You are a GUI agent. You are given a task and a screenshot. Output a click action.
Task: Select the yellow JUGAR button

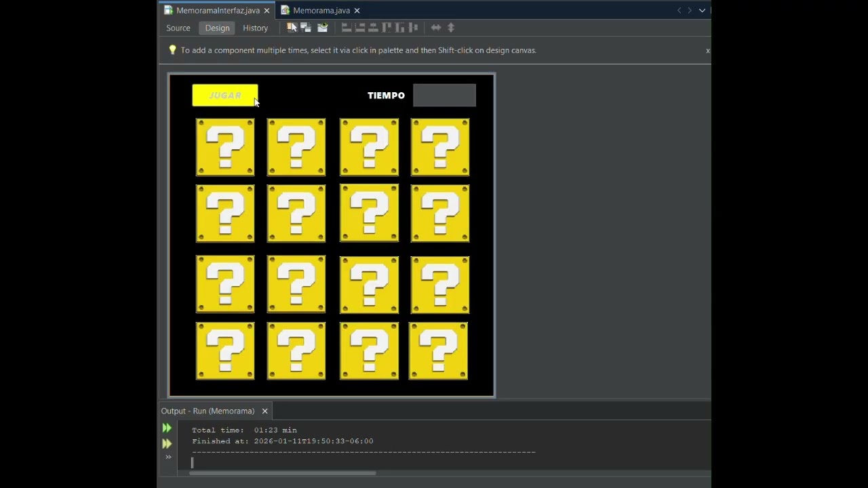[x=225, y=96]
